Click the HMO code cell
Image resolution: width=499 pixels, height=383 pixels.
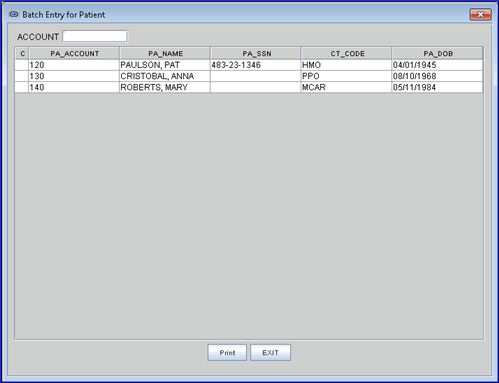(346, 65)
